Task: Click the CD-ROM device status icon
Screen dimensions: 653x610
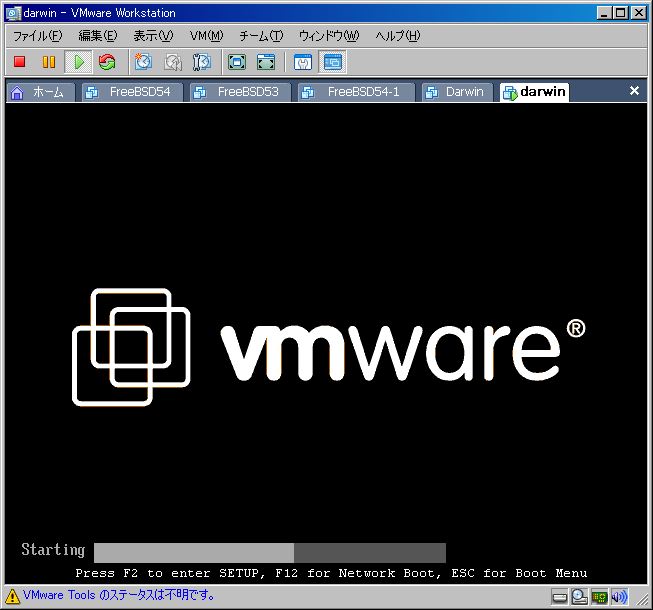Action: pyautogui.click(x=579, y=597)
